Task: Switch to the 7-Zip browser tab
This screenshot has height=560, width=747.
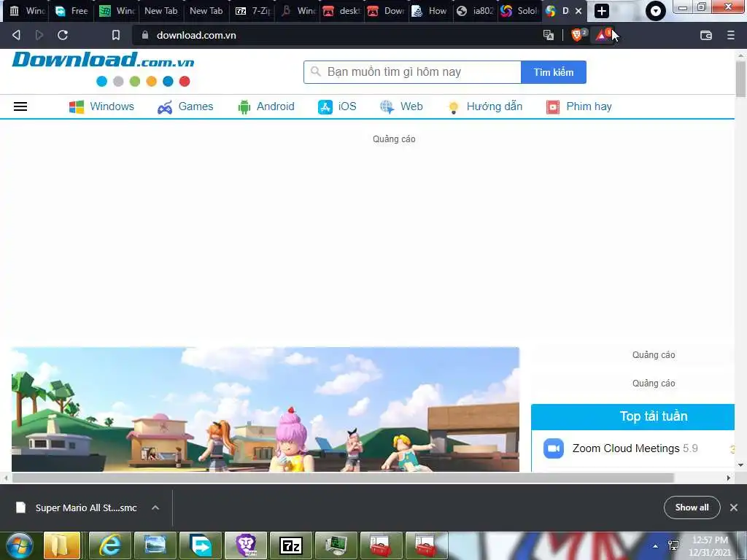Action: (252, 11)
